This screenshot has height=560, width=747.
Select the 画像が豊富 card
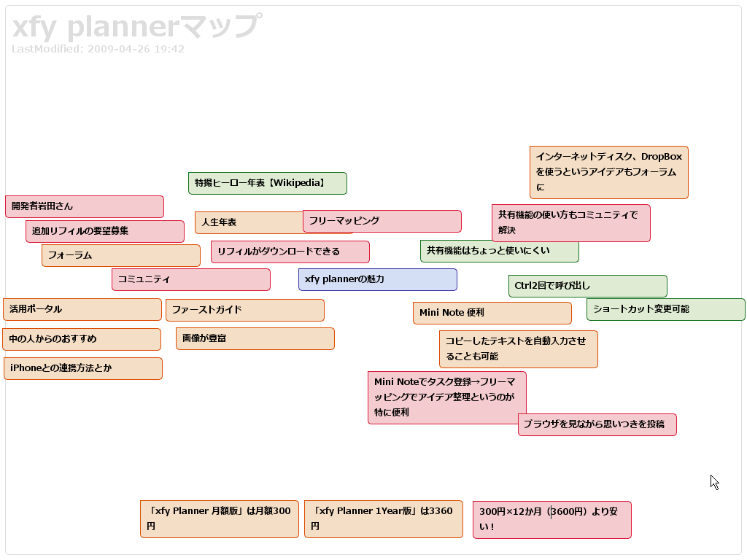coord(255,338)
